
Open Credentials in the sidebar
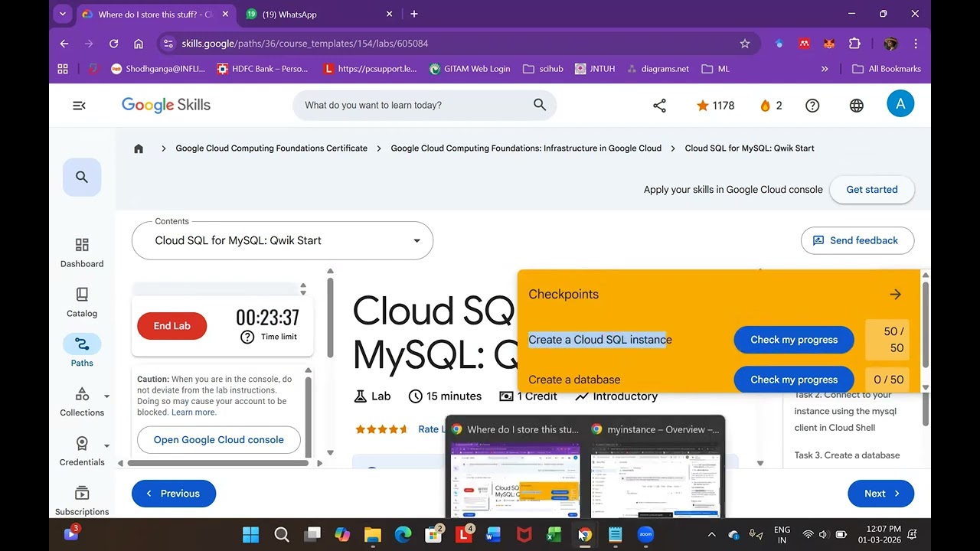point(82,452)
